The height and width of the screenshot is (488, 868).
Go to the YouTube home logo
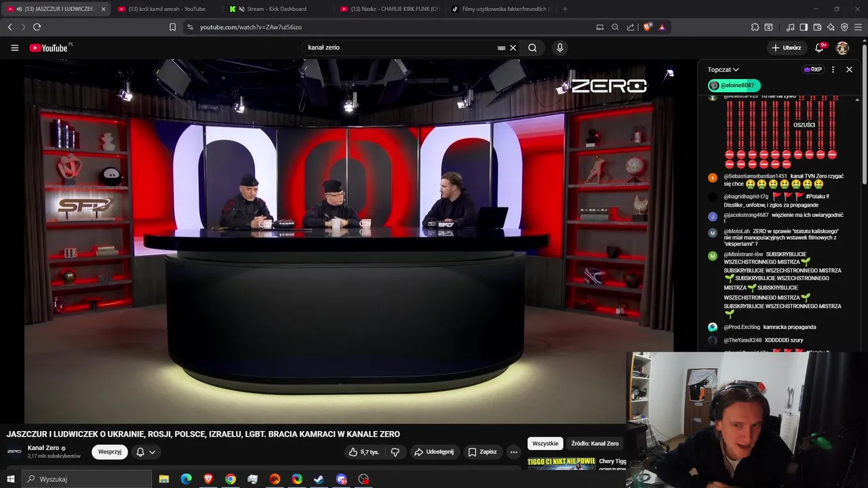49,48
